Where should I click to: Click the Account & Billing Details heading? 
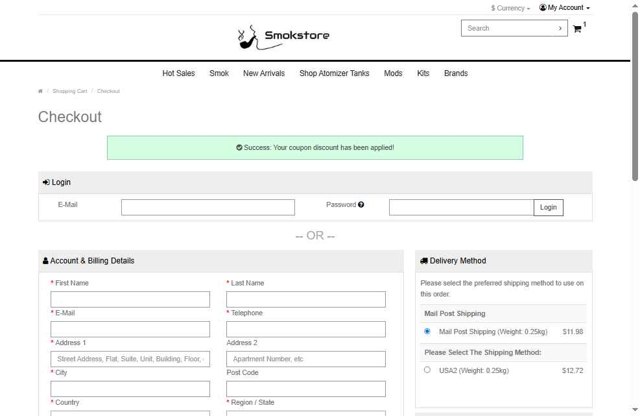tap(89, 261)
